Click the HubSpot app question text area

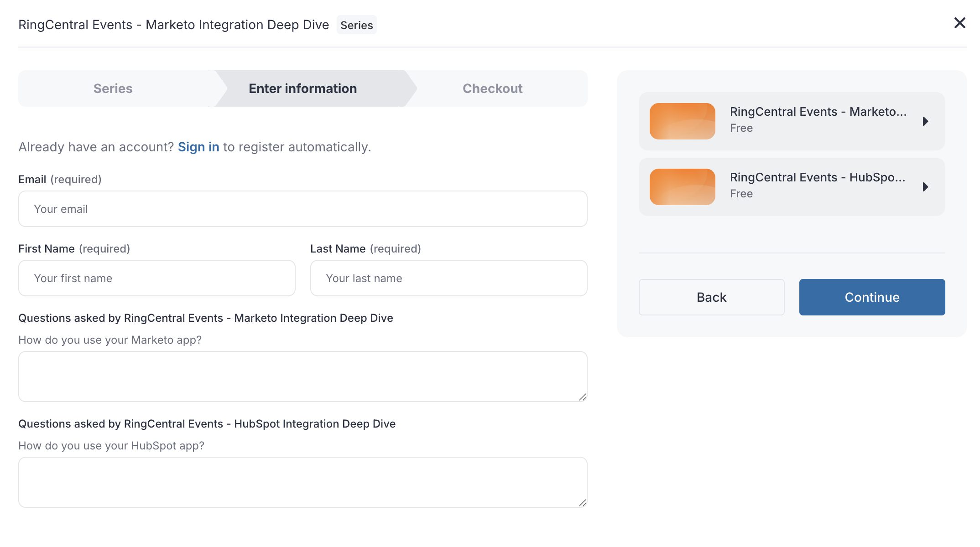(303, 482)
